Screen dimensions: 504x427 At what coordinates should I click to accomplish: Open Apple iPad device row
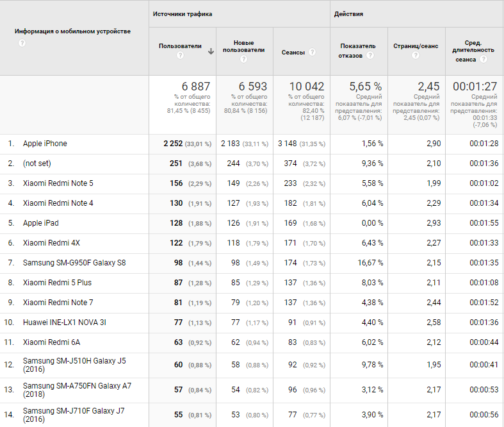(41, 223)
